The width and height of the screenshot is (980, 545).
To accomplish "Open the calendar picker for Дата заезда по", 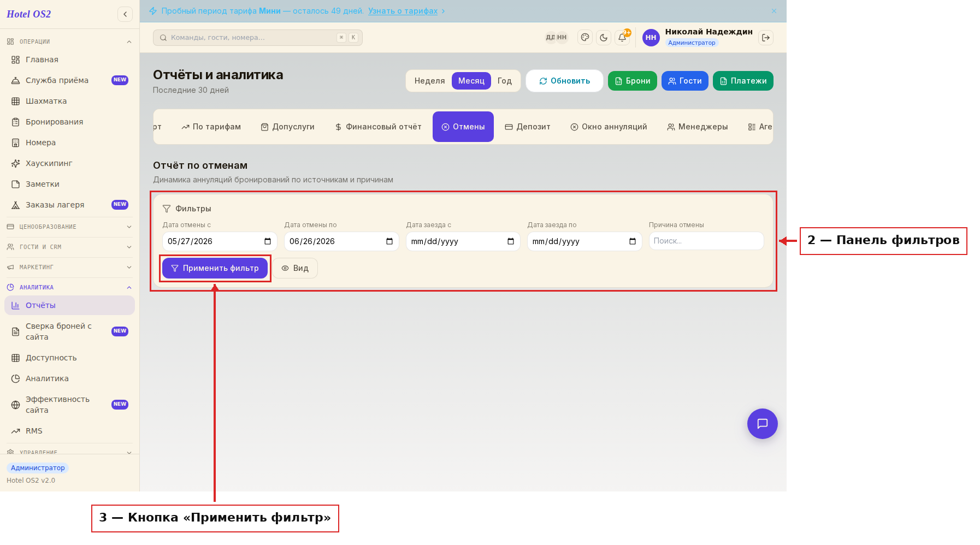I will click(x=633, y=241).
